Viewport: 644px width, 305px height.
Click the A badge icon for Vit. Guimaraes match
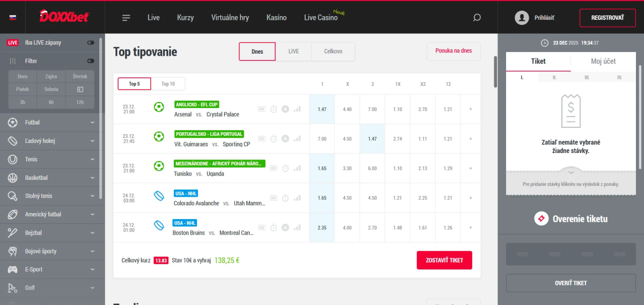point(286,139)
